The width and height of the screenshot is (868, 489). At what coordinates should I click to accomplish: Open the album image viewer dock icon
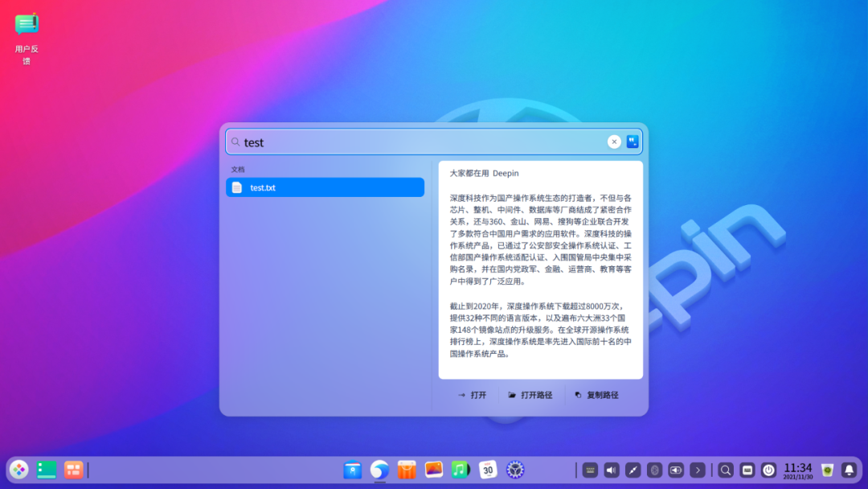tap(434, 470)
